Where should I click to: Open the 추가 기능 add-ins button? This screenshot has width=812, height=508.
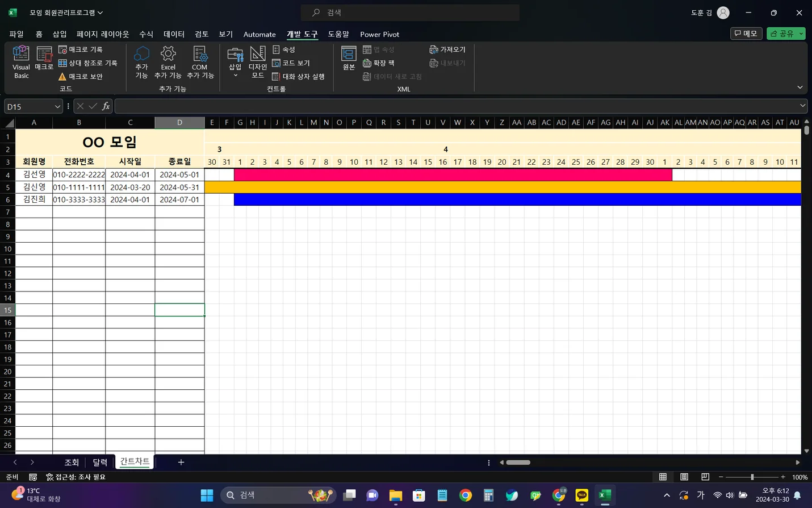click(x=141, y=63)
